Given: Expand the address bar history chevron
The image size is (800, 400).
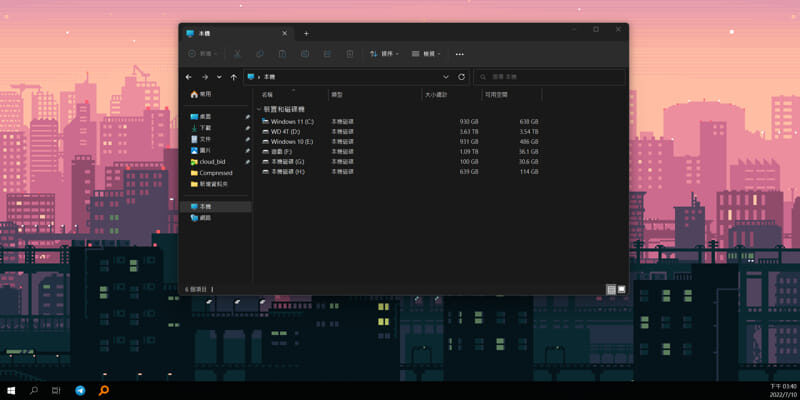Looking at the screenshot, I should 445,77.
